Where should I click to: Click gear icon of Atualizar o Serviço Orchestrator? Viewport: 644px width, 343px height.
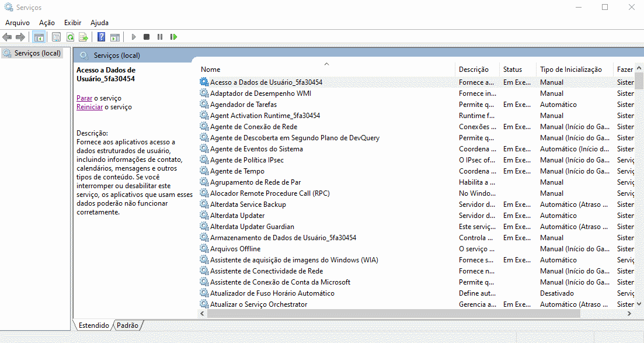204,304
